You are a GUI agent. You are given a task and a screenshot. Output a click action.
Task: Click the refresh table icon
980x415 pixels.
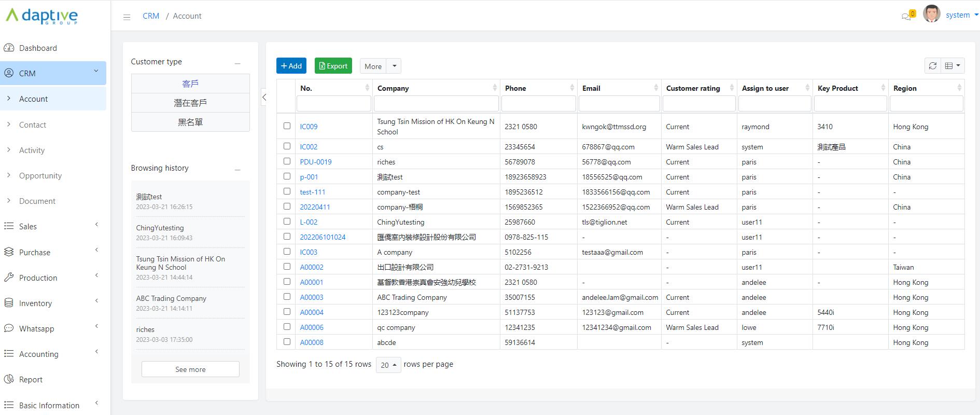933,66
